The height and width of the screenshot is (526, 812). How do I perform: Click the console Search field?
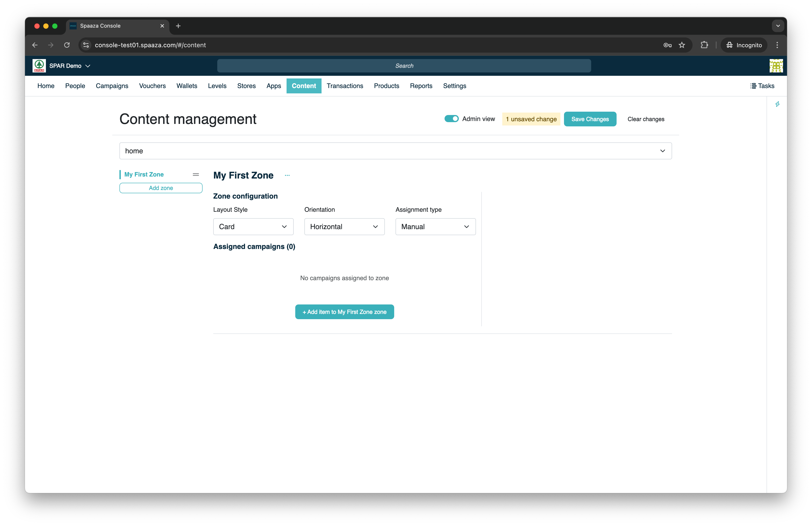404,66
